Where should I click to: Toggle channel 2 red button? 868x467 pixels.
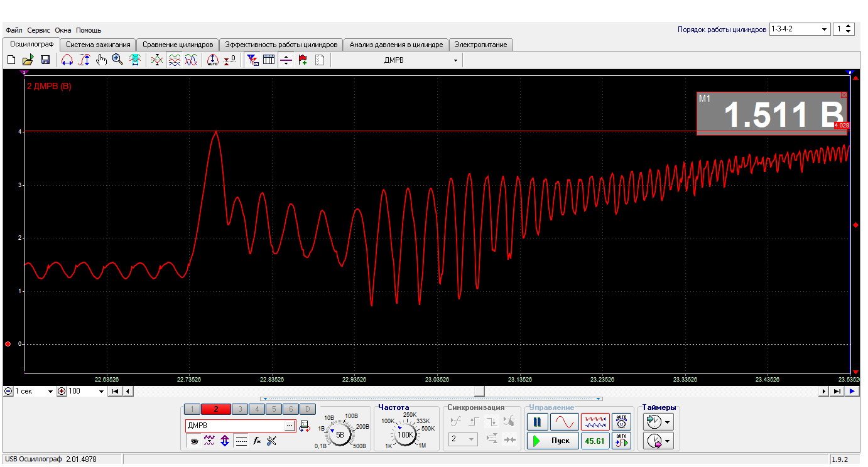click(216, 409)
